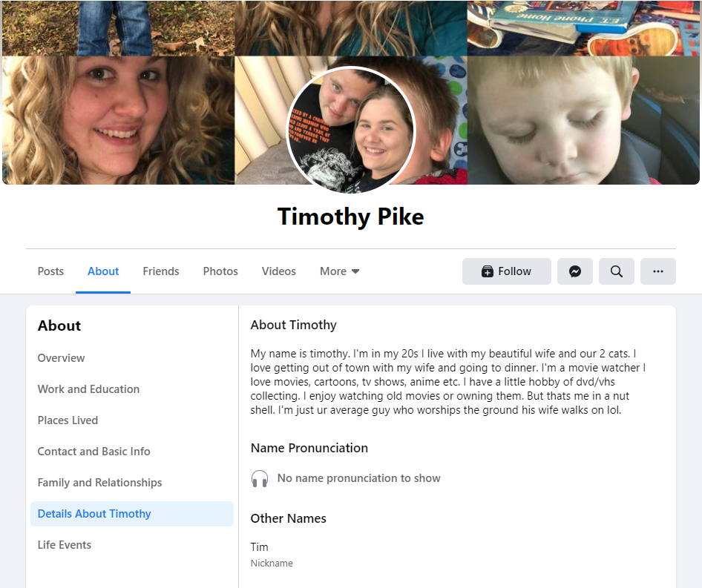Open the Friends tab
702x588 pixels.
click(161, 271)
